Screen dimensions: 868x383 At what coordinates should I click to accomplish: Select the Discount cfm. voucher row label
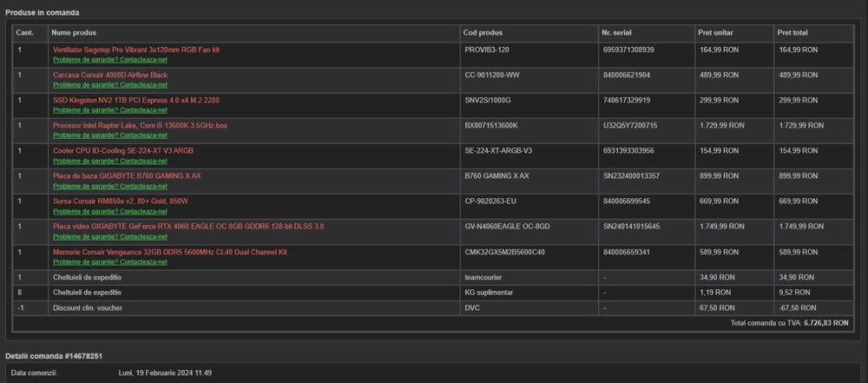pos(88,307)
